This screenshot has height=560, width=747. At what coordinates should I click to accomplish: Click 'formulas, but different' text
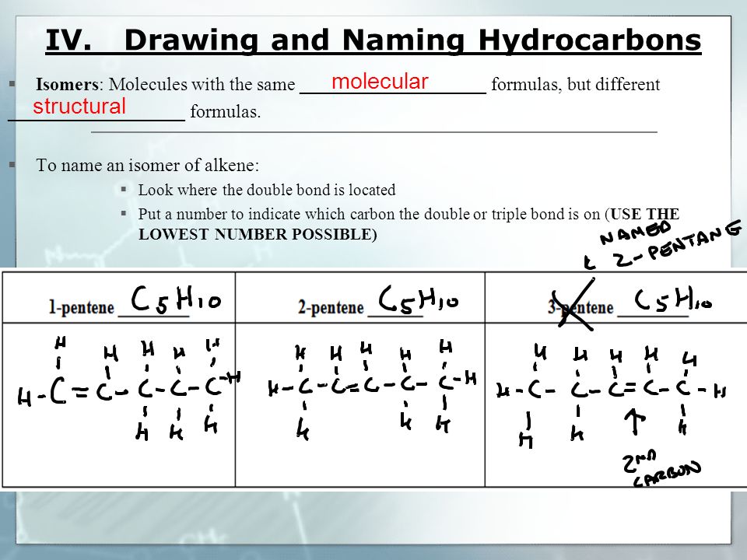click(x=576, y=84)
